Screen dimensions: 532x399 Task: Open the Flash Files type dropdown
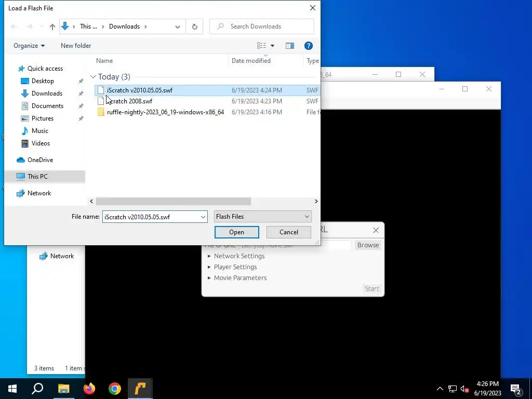tap(262, 217)
